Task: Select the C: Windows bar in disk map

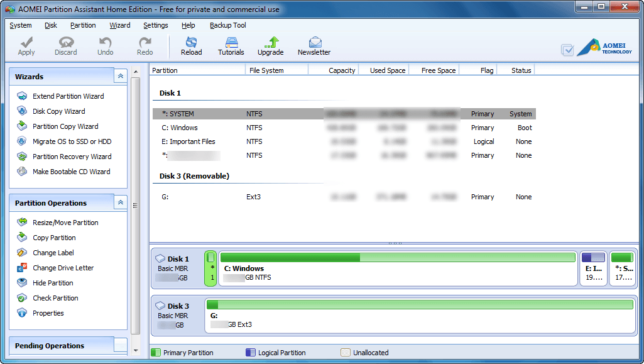Action: coord(398,268)
